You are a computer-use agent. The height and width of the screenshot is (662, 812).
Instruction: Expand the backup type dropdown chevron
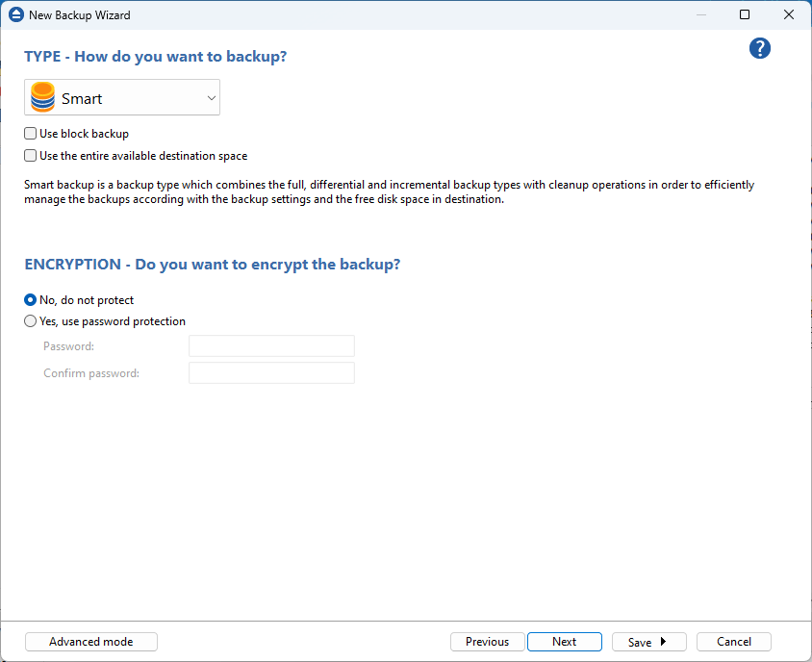[212, 98]
